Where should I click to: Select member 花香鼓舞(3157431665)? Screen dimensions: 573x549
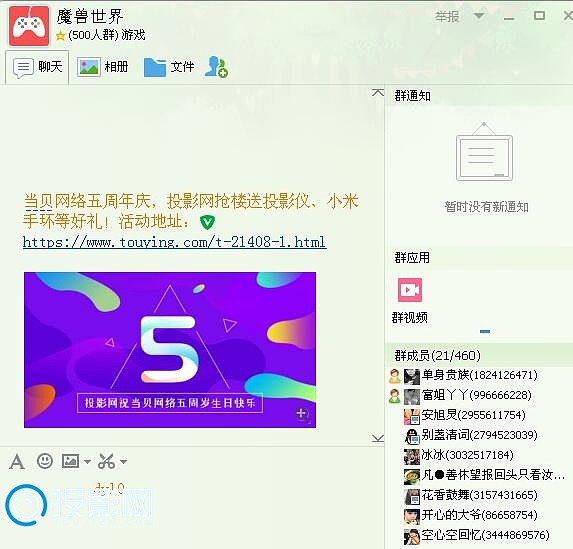[479, 495]
